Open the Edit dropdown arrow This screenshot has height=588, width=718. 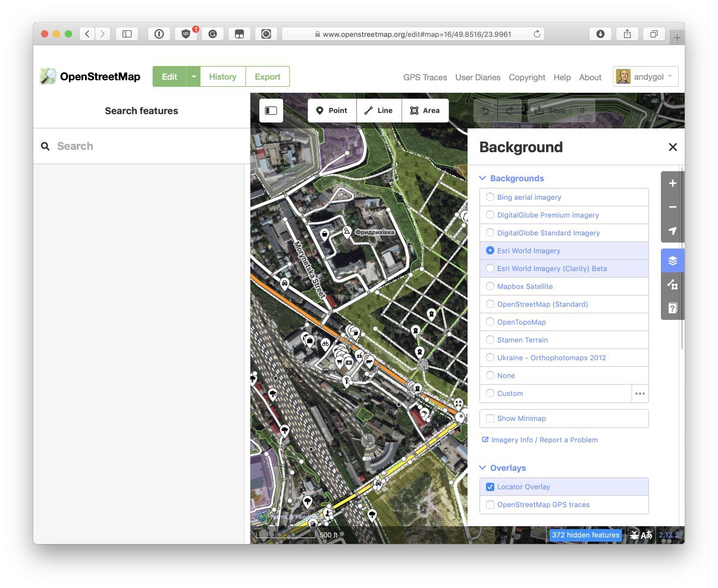[x=193, y=77]
